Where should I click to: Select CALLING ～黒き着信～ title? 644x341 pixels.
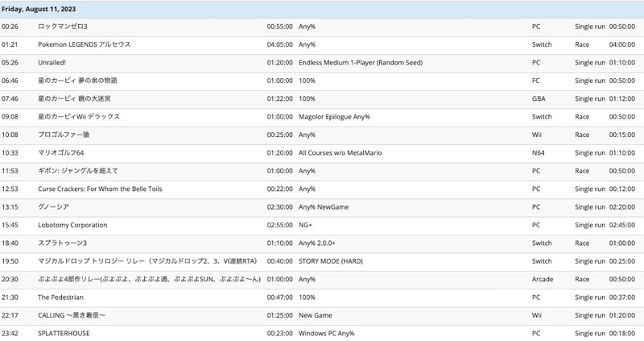pos(72,315)
